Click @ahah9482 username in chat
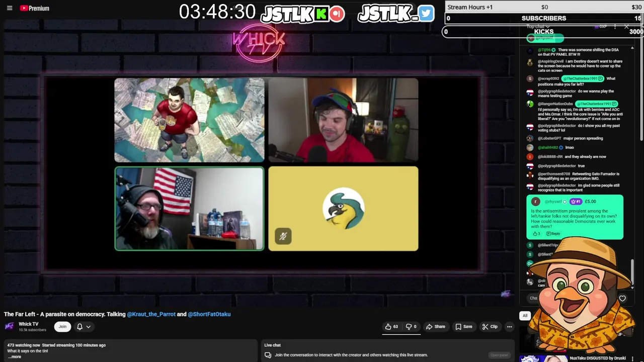644x362 pixels. (548, 147)
